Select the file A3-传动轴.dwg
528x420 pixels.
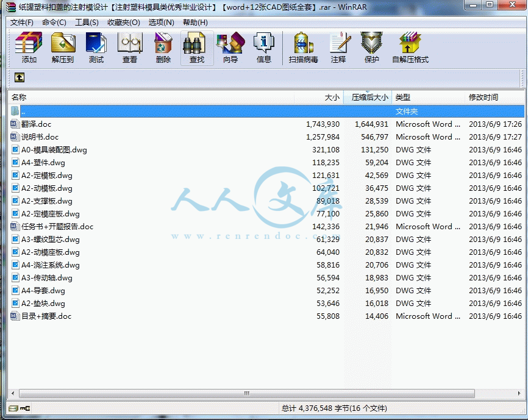pos(47,277)
